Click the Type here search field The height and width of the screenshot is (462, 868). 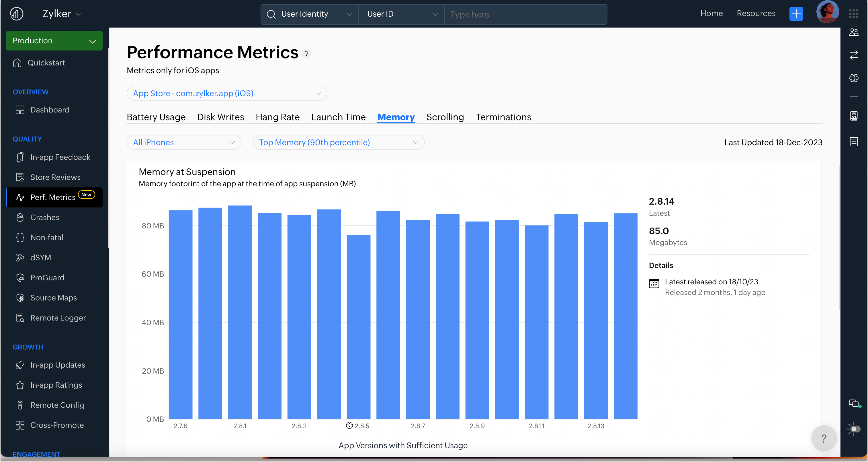[525, 14]
